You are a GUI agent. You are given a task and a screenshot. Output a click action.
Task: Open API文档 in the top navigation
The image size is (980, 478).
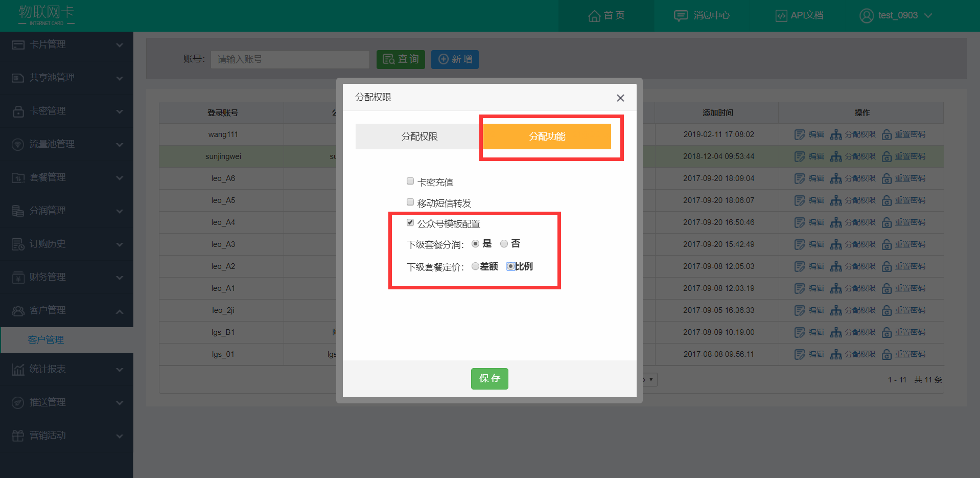[800, 16]
